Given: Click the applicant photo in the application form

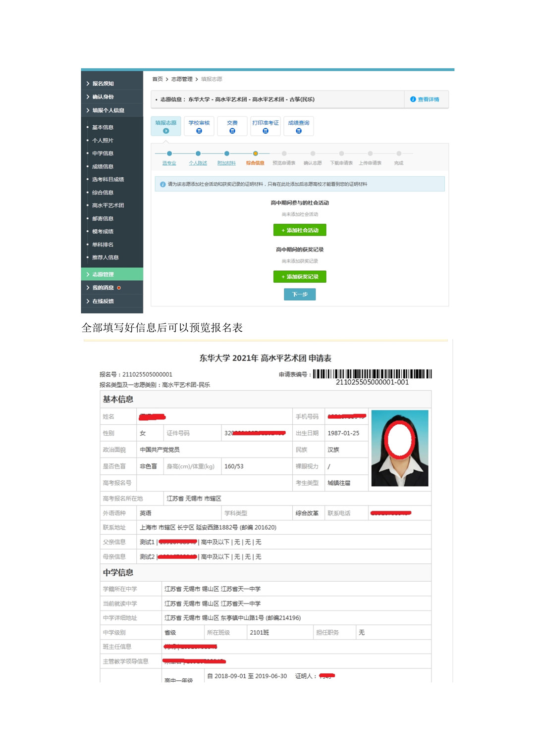Looking at the screenshot, I should pos(400,448).
